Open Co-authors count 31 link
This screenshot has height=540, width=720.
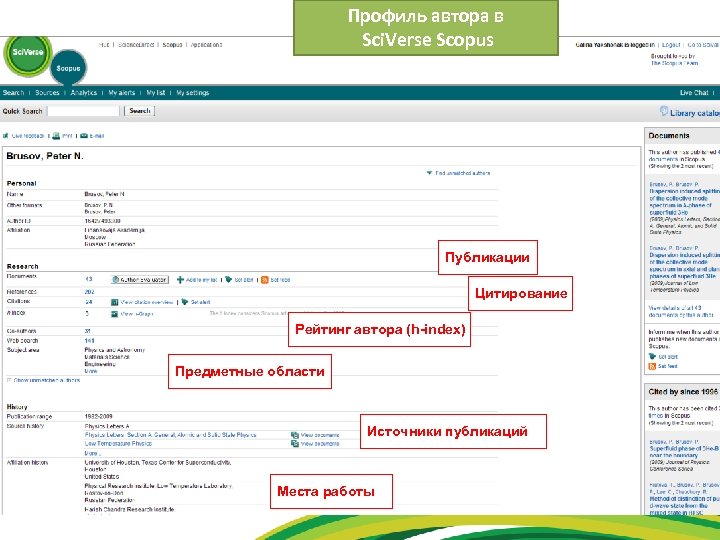click(88, 331)
